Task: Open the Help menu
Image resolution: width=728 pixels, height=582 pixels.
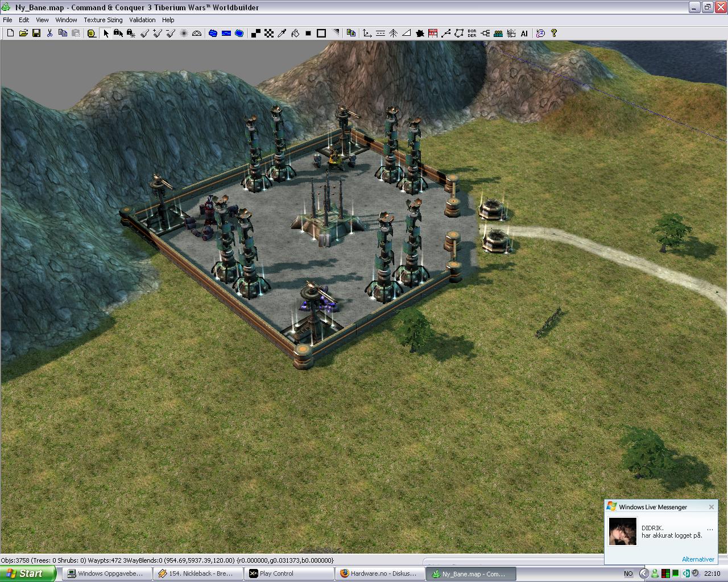Action: tap(168, 20)
